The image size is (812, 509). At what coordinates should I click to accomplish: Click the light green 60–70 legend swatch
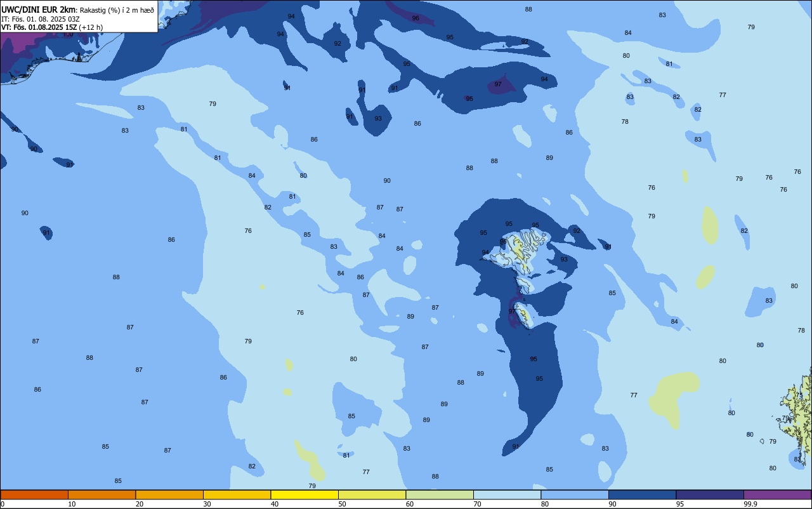(x=440, y=494)
